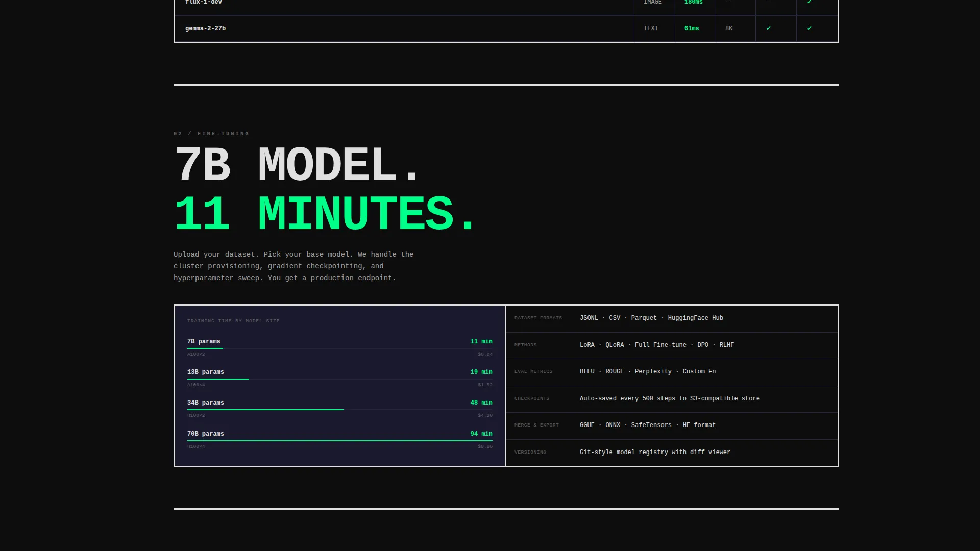Viewport: 980px width, 551px height.
Task: Click the 'CHECKPOINTS' row label
Action: [532, 398]
